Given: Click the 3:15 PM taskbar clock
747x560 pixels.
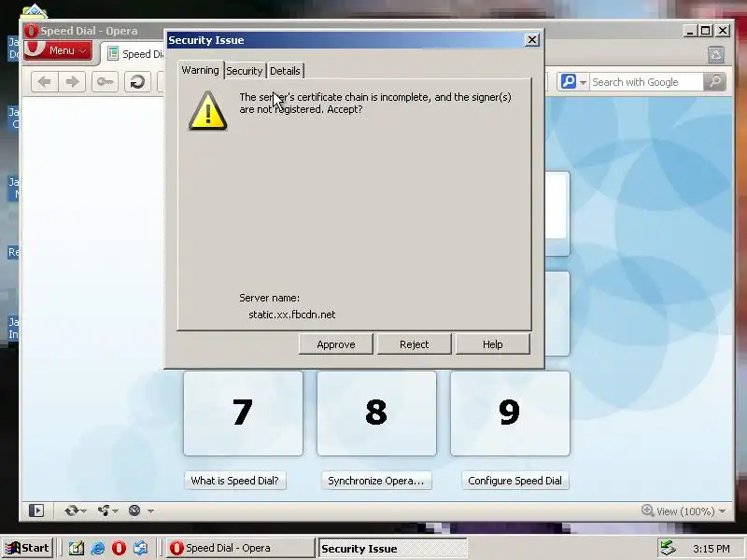Looking at the screenshot, I should [712, 549].
